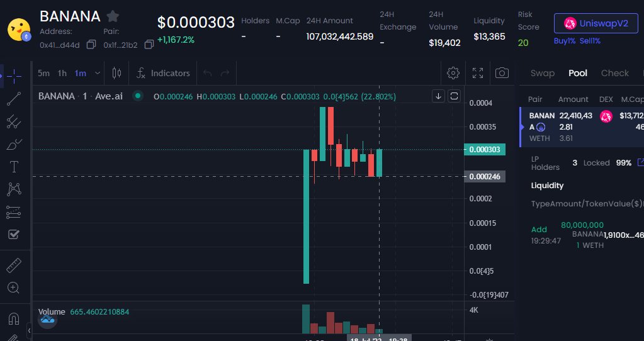
Task: Open the Swap tab
Action: tap(542, 73)
